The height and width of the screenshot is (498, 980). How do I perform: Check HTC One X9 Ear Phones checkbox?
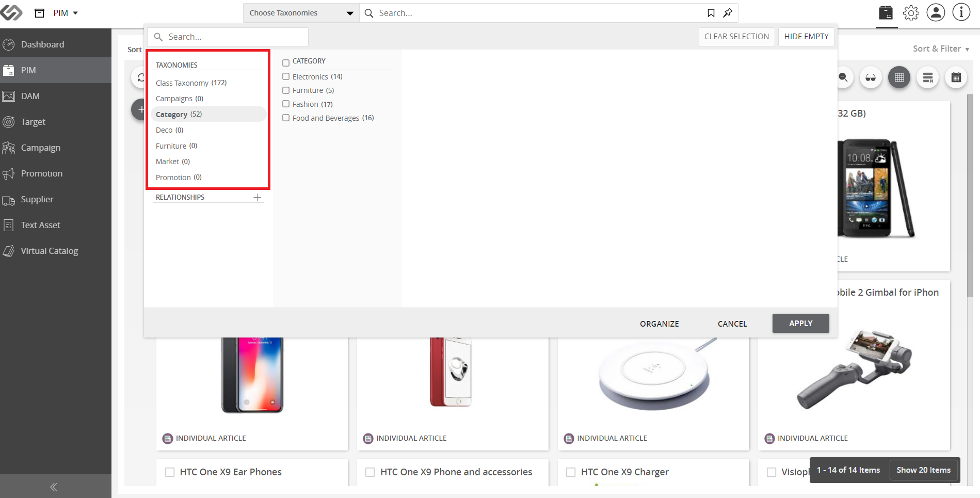click(170, 472)
